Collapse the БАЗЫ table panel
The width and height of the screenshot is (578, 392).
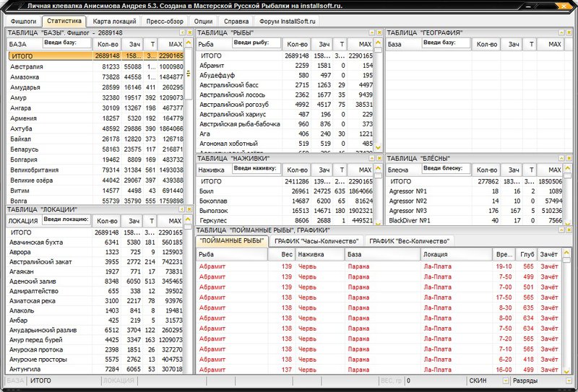[182, 32]
